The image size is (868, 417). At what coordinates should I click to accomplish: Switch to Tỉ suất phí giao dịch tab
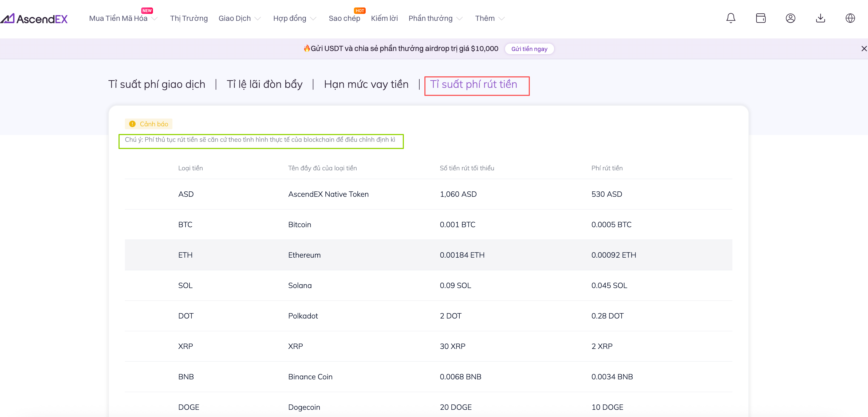157,84
